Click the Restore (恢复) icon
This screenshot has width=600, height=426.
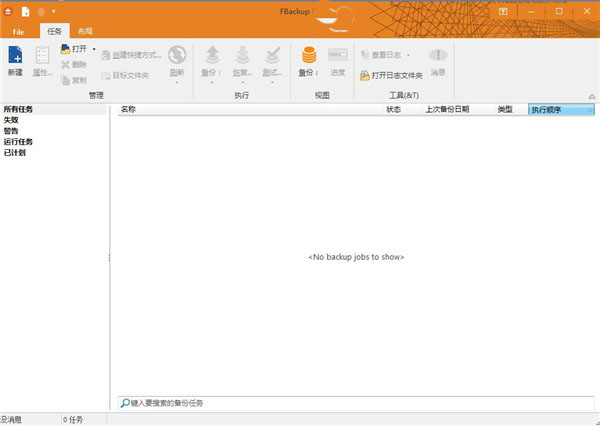click(243, 55)
